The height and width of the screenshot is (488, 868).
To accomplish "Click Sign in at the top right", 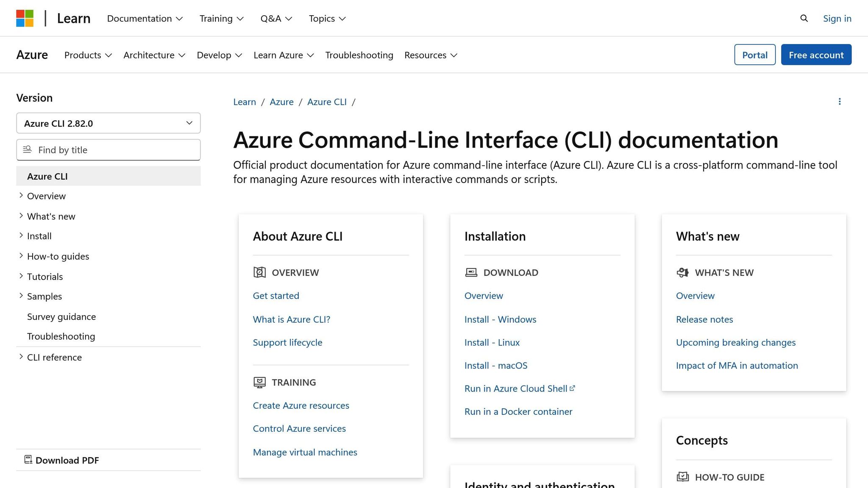I will [837, 18].
